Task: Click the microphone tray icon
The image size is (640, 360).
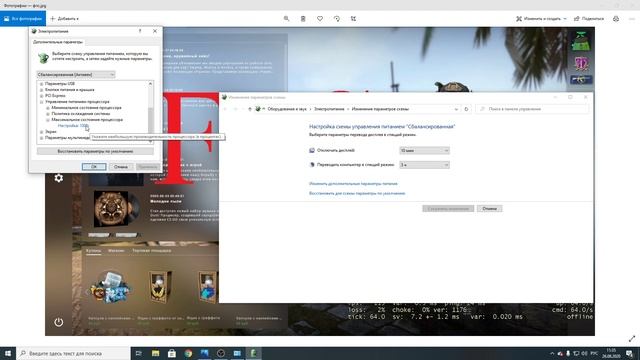Action: 568,353
